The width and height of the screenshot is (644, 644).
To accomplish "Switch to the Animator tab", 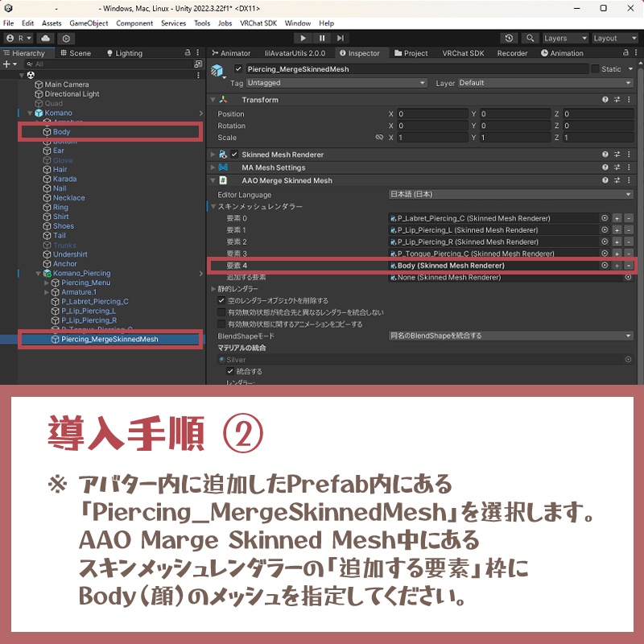I will point(231,53).
